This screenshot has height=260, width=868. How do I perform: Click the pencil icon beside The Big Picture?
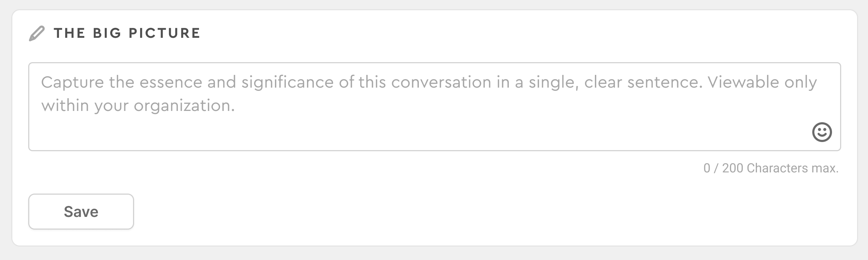(x=37, y=34)
